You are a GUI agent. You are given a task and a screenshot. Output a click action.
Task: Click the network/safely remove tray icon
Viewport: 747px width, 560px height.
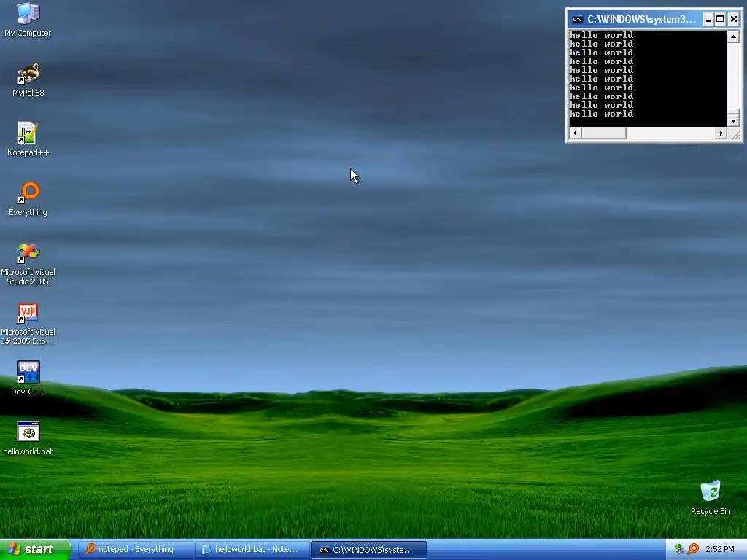(679, 549)
